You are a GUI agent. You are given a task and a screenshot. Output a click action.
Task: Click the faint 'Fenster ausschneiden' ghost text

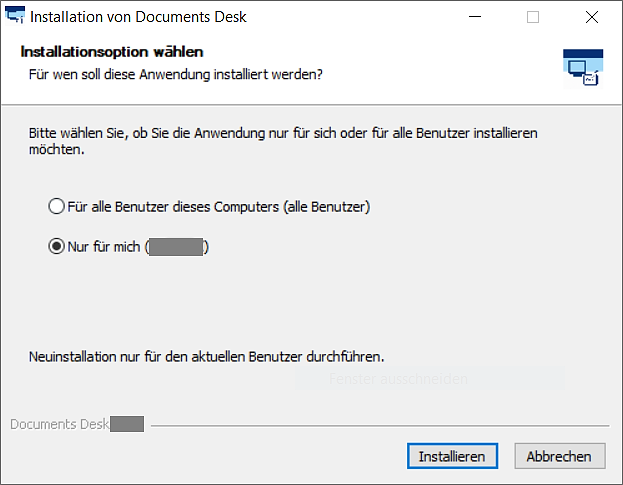pos(398,379)
